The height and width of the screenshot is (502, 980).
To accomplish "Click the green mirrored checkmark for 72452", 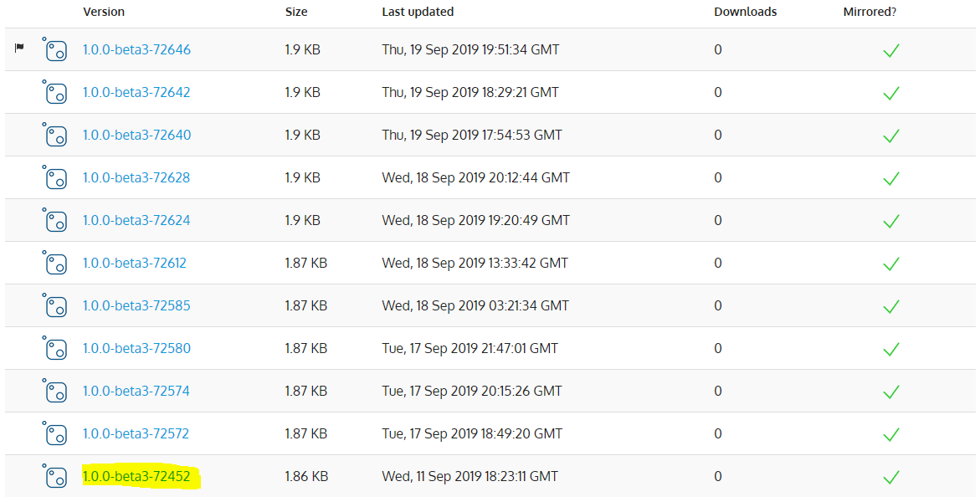I will click(891, 476).
